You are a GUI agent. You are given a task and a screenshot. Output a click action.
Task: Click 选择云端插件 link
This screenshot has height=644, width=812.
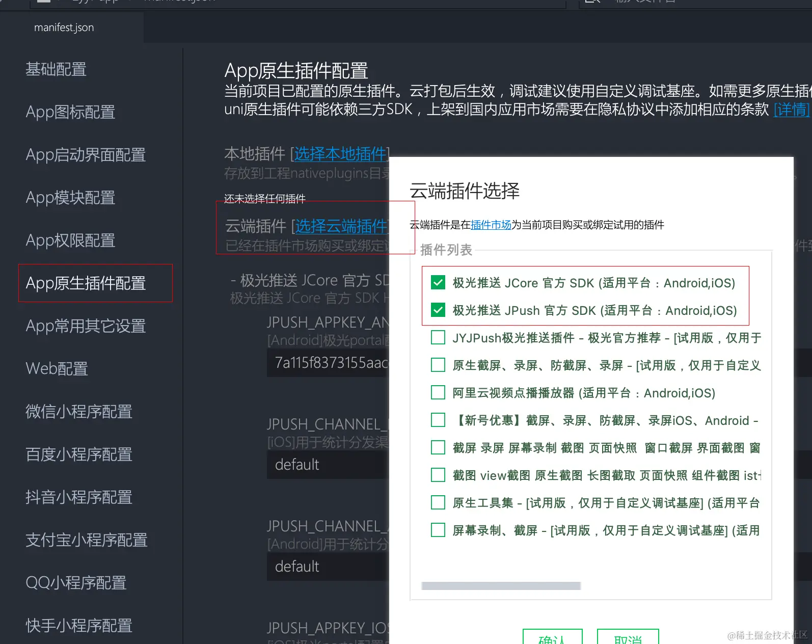(x=341, y=226)
